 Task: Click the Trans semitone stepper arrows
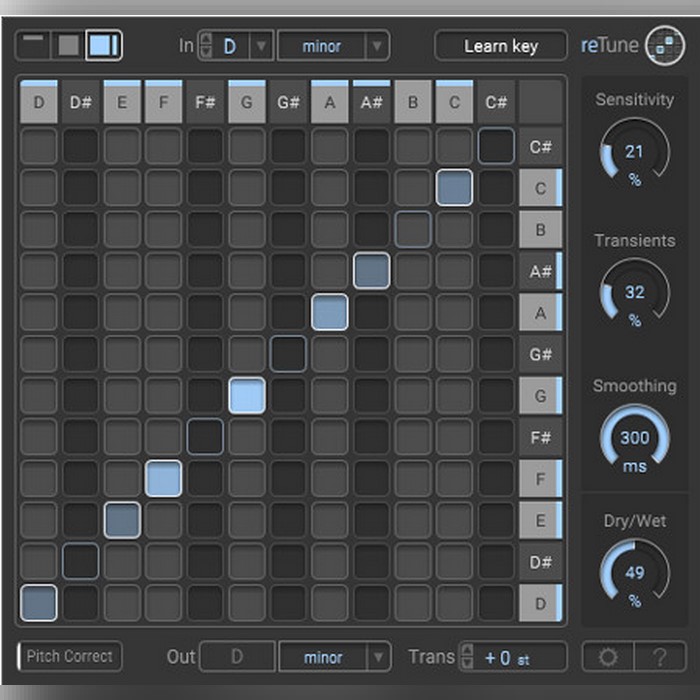point(465,657)
